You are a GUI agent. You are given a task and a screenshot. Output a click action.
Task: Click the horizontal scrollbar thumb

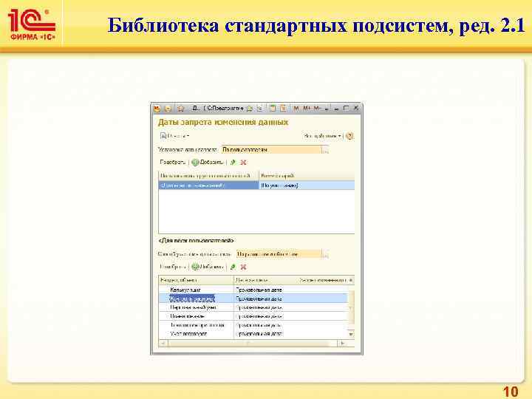point(249,344)
